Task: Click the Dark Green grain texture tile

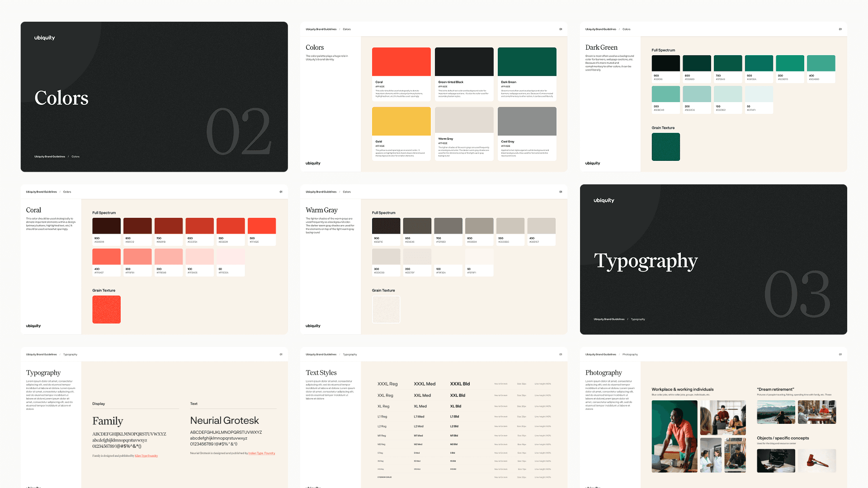Action: [x=665, y=147]
